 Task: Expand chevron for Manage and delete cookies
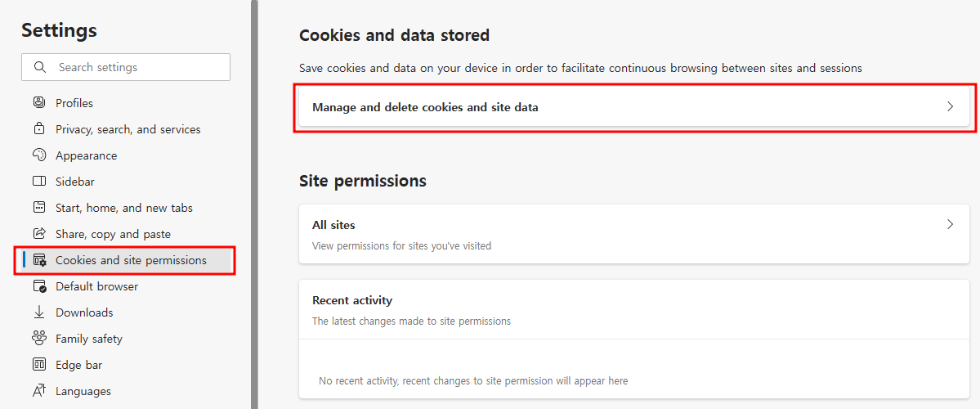950,107
